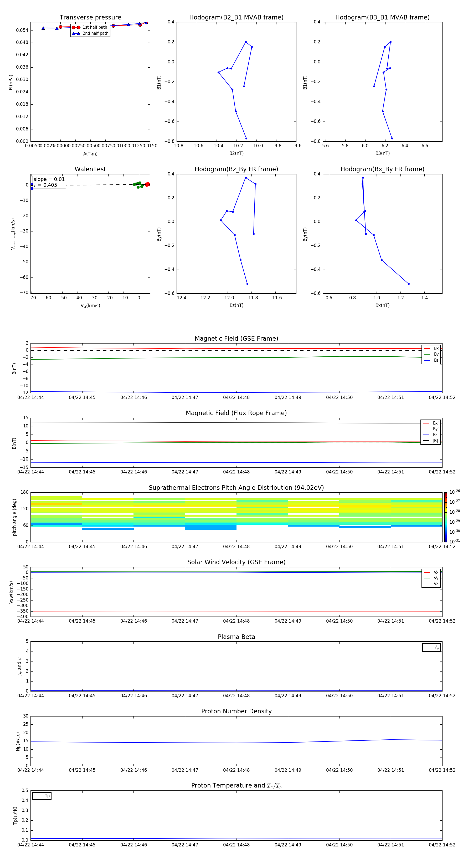Click '04/22 14:52' tick under Proton Temperature plot
Viewport: 473px width, 868px height.
(442, 845)
